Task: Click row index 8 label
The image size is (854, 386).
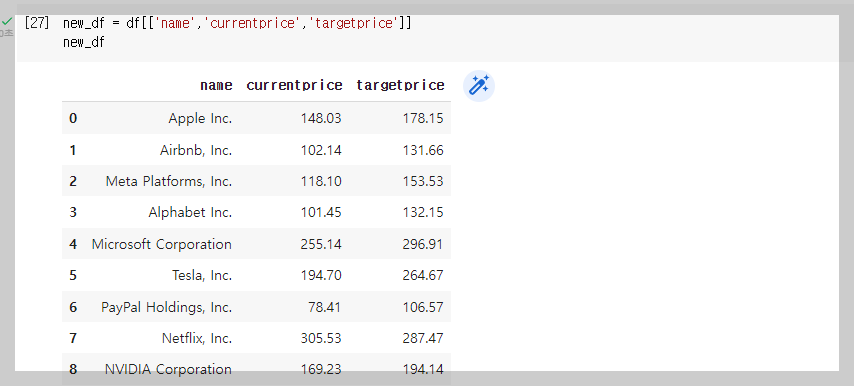Action: pos(73,369)
